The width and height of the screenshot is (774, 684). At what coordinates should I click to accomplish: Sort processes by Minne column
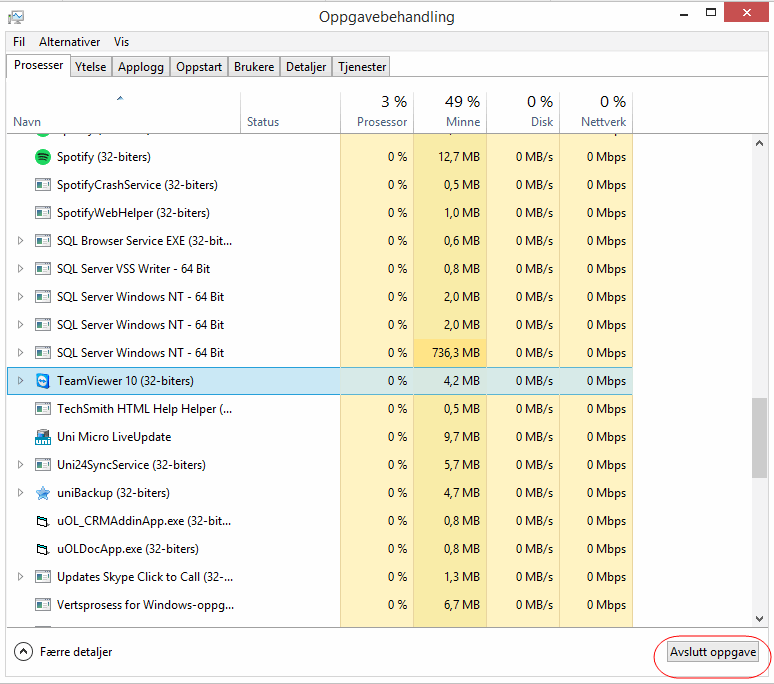pyautogui.click(x=448, y=112)
